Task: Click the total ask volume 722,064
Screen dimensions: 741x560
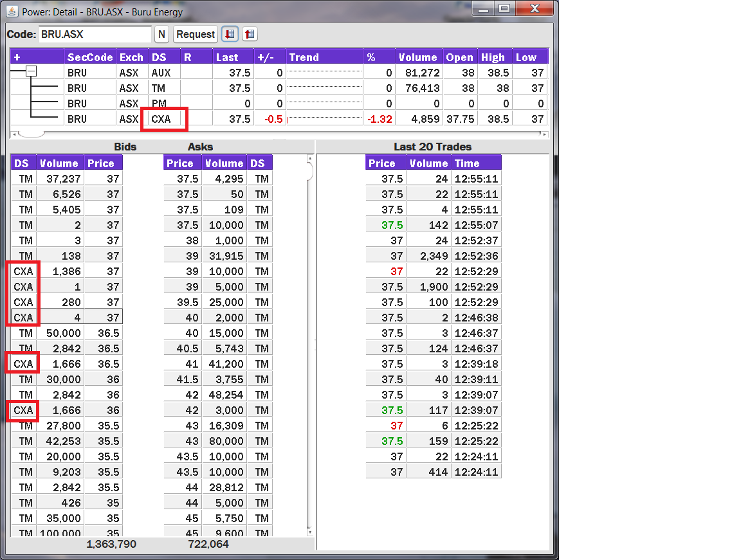Action: (x=208, y=544)
